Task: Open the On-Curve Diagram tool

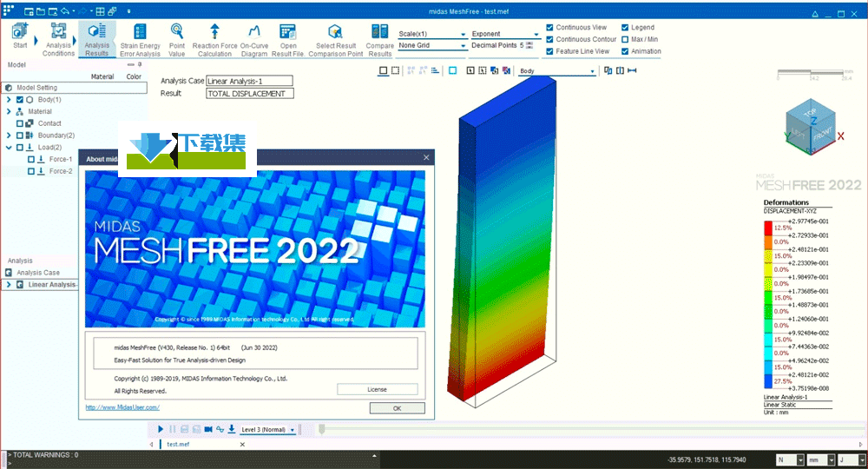Action: (254, 40)
